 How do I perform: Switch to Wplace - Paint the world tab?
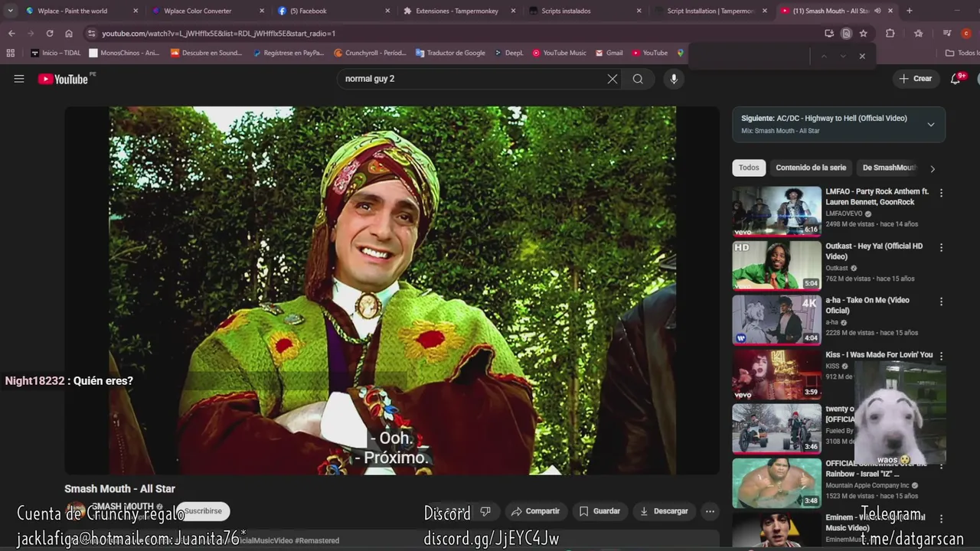point(83,11)
